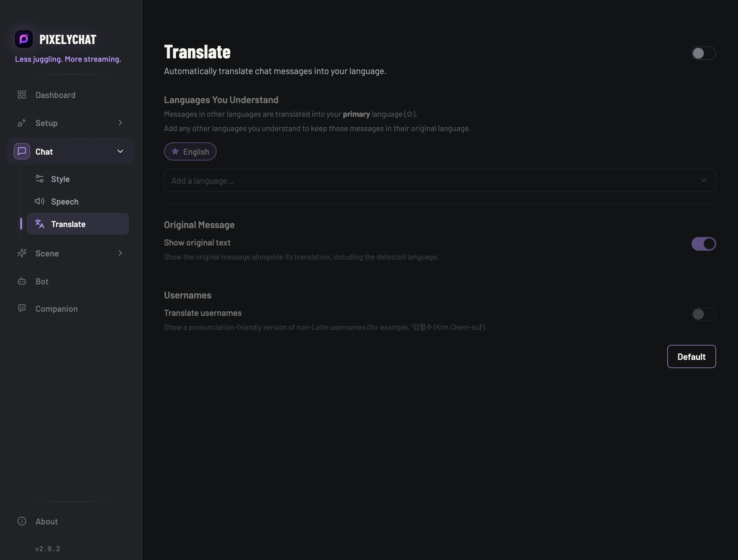Viewport: 738px width, 560px height.
Task: Go to the Style submenu item
Action: pyautogui.click(x=78, y=179)
